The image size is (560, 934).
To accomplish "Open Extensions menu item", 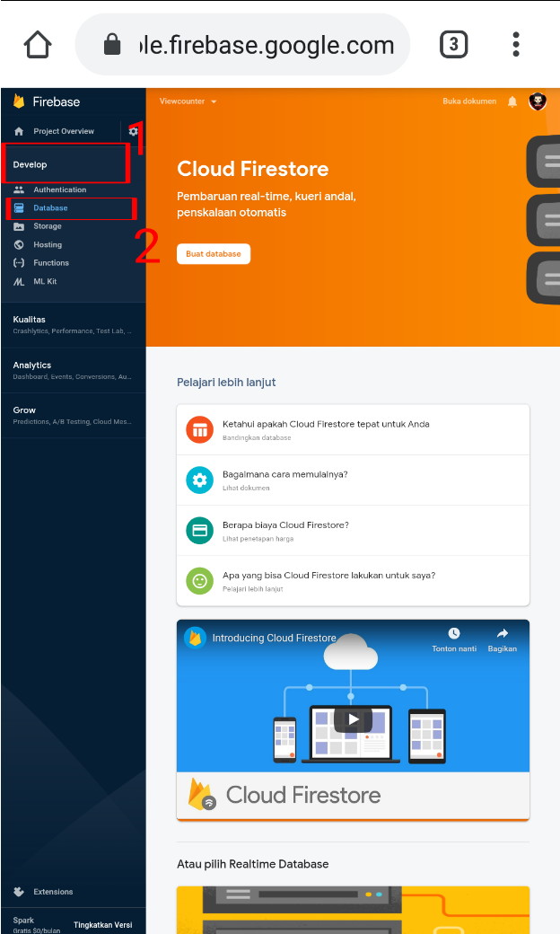I will [53, 892].
